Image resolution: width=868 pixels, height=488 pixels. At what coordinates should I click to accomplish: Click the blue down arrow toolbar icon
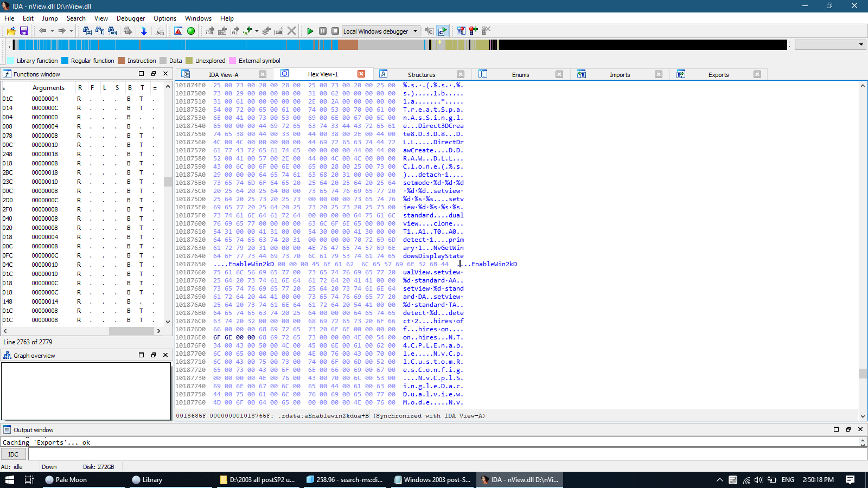[x=144, y=31]
